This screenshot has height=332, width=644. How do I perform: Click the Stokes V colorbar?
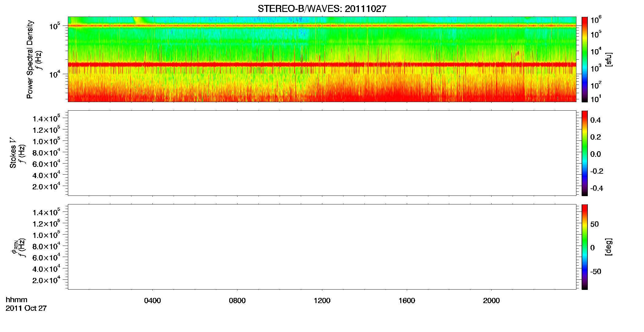585,153
